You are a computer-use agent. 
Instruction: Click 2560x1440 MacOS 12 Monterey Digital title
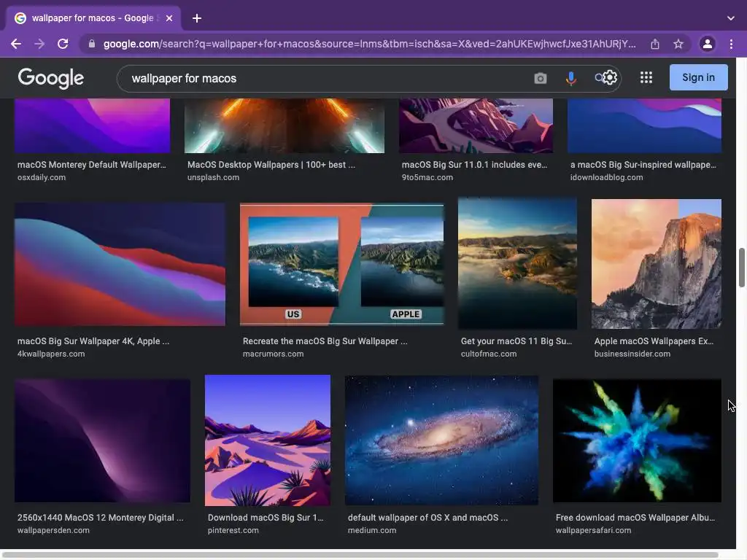[x=101, y=518]
